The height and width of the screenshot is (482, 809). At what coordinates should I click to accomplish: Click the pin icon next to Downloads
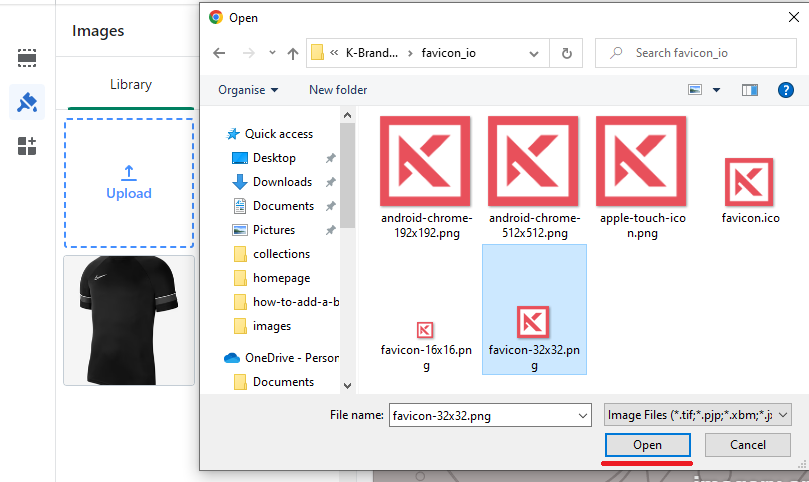click(x=331, y=182)
